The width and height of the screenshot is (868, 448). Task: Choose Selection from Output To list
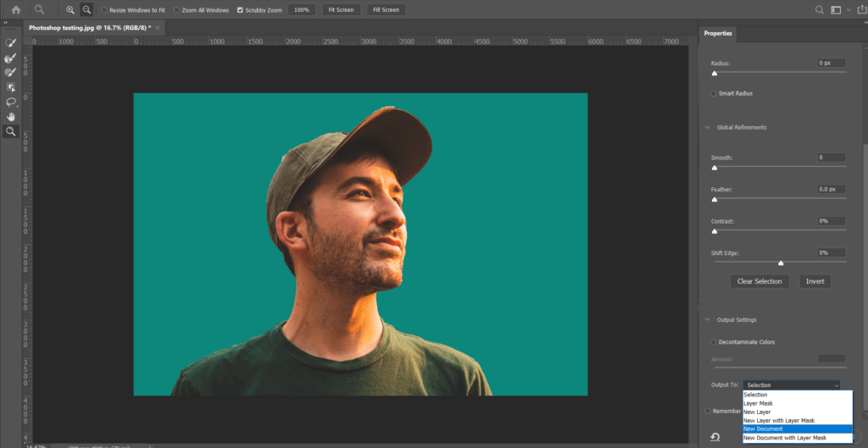pyautogui.click(x=798, y=395)
